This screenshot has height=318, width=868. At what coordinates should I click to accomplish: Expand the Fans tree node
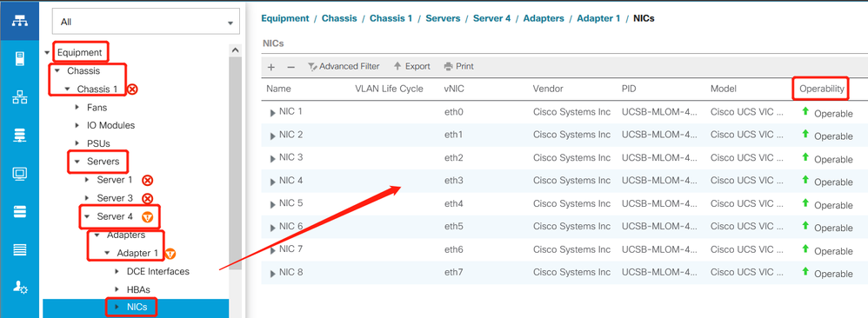[x=77, y=107]
